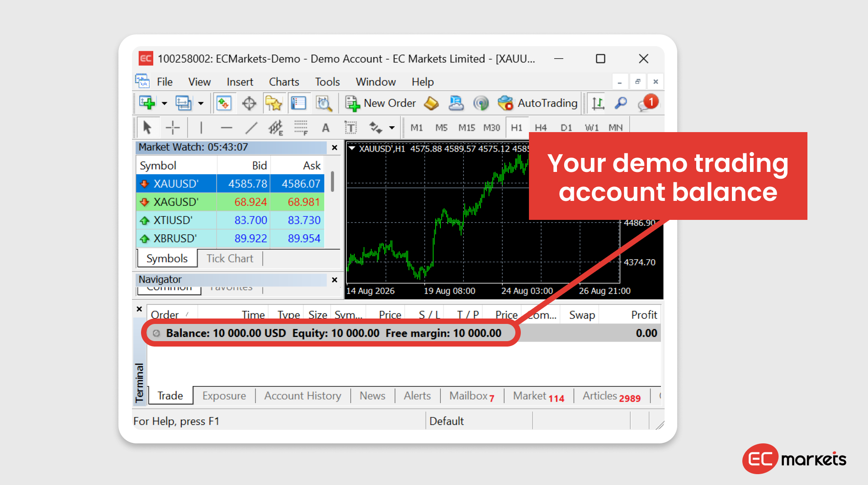Screen dimensions: 868x485
Task: Open the MQL5 community icon
Action: click(456, 103)
